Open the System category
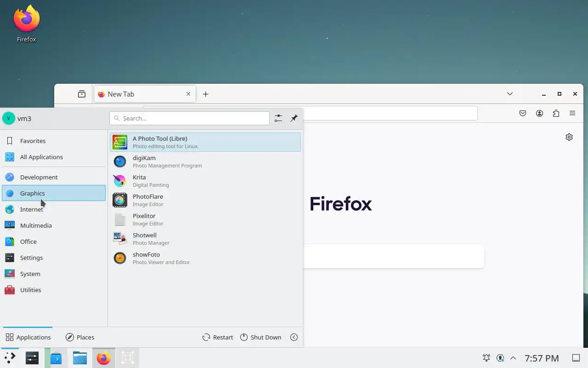The width and height of the screenshot is (588, 368). [x=54, y=274]
